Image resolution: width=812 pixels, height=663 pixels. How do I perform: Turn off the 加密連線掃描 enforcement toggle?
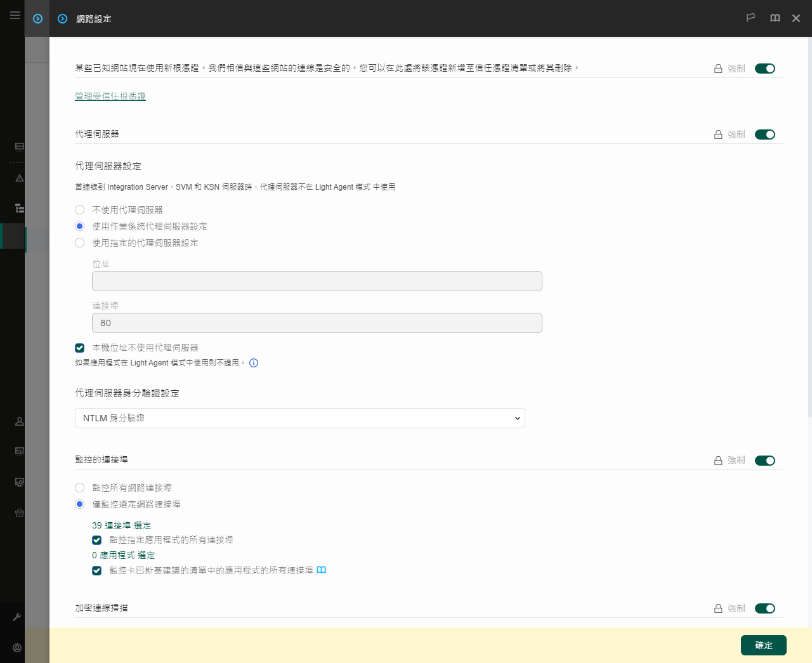click(x=764, y=608)
